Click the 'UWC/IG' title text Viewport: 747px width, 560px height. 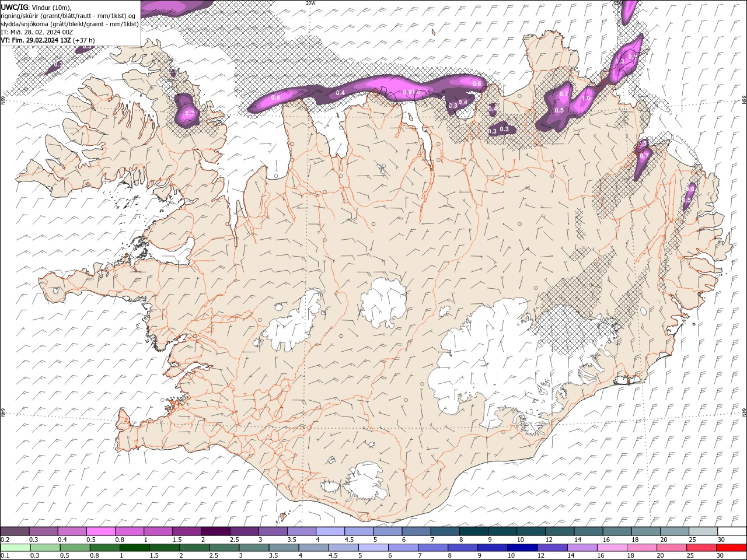15,7
